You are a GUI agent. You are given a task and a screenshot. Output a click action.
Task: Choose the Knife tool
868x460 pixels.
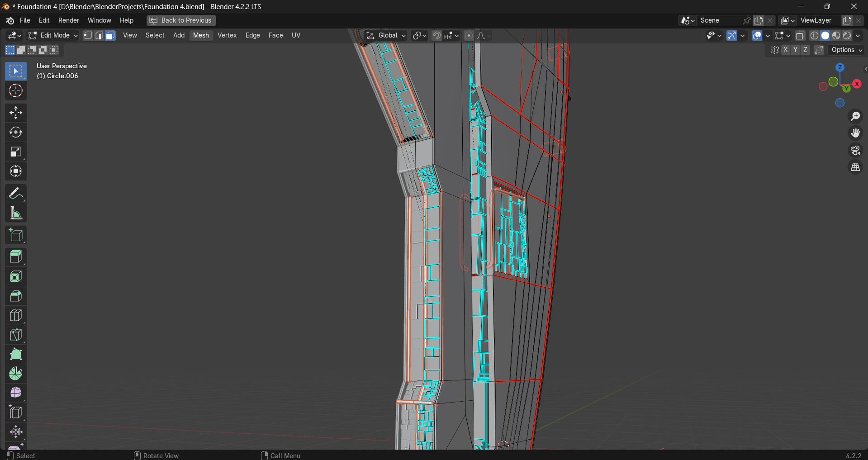[x=16, y=335]
